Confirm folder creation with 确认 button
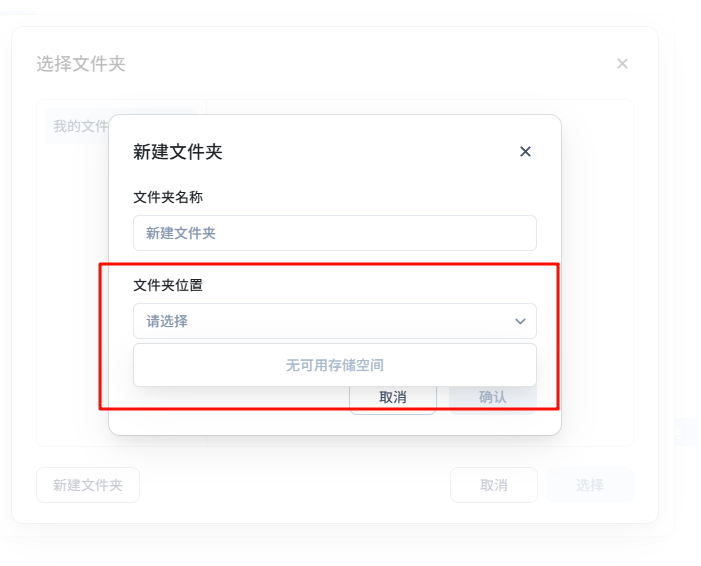Screen dimensions: 701x566 pyautogui.click(x=492, y=397)
